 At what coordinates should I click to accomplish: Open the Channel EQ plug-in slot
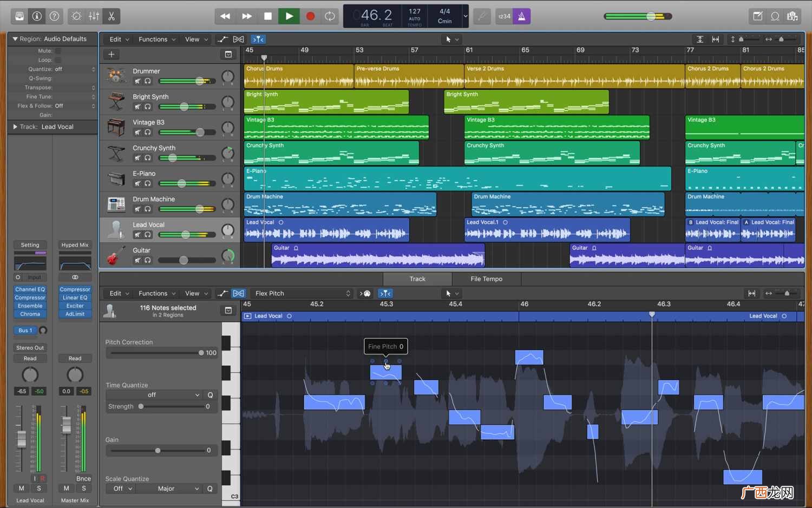pyautogui.click(x=30, y=289)
